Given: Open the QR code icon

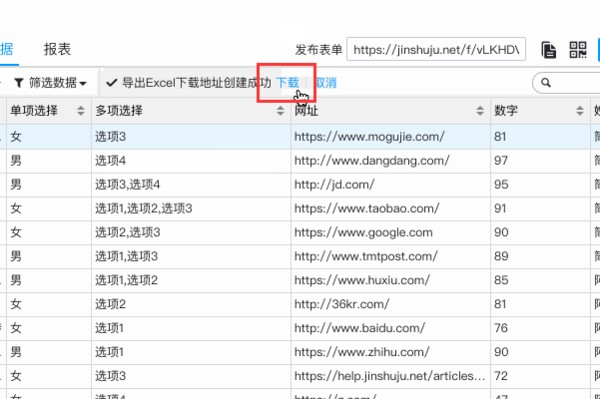Looking at the screenshot, I should [x=578, y=50].
